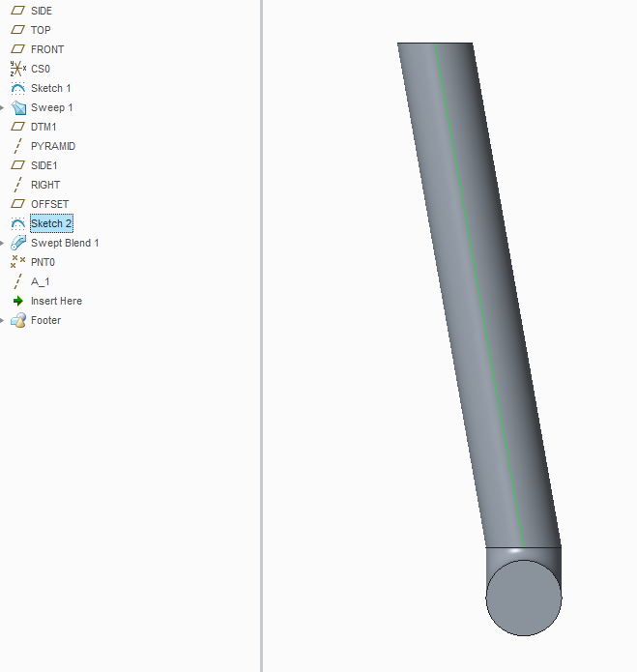Click the DTM1 datum plane icon
637x672 pixels.
pyautogui.click(x=17, y=127)
